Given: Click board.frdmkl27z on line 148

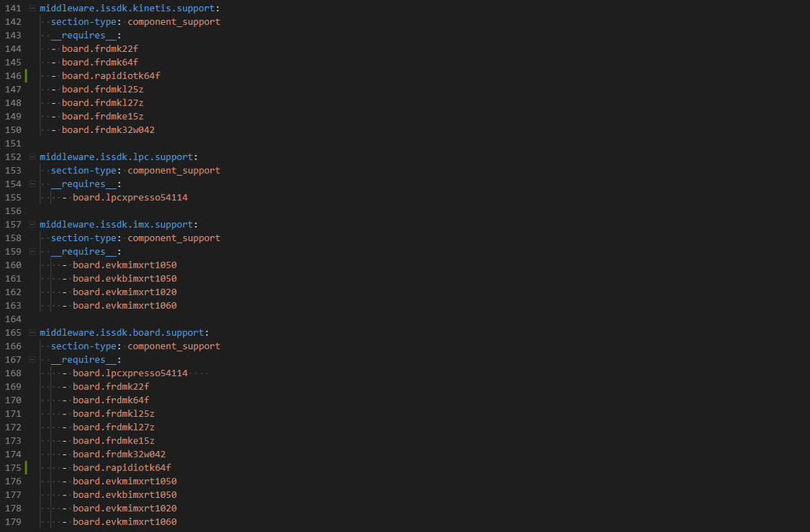Looking at the screenshot, I should (x=103, y=103).
